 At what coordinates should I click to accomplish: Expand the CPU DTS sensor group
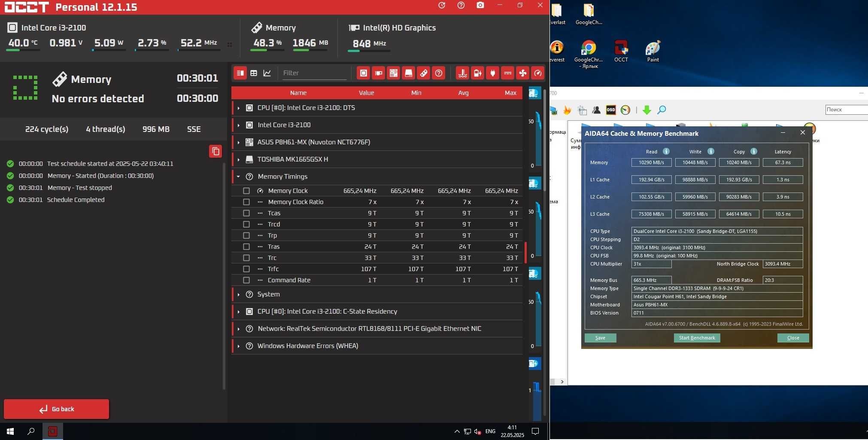238,108
